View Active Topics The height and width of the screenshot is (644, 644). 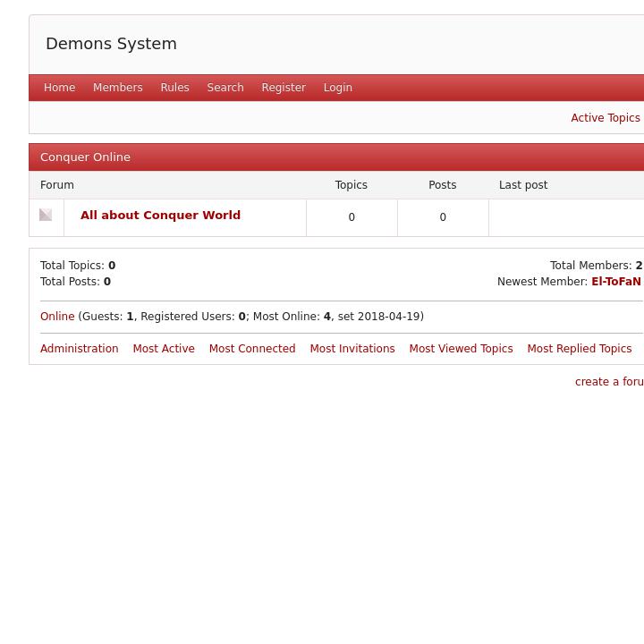tap(605, 118)
